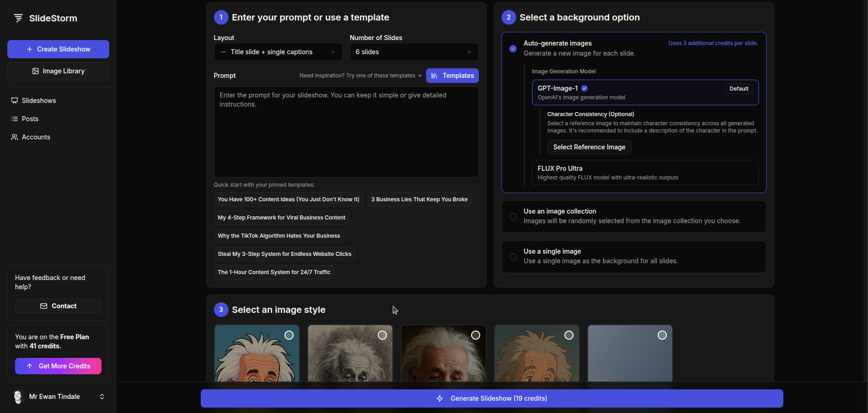Viewport: 868px width, 413px height.
Task: Expand the user account switcher chevrons
Action: click(x=102, y=397)
